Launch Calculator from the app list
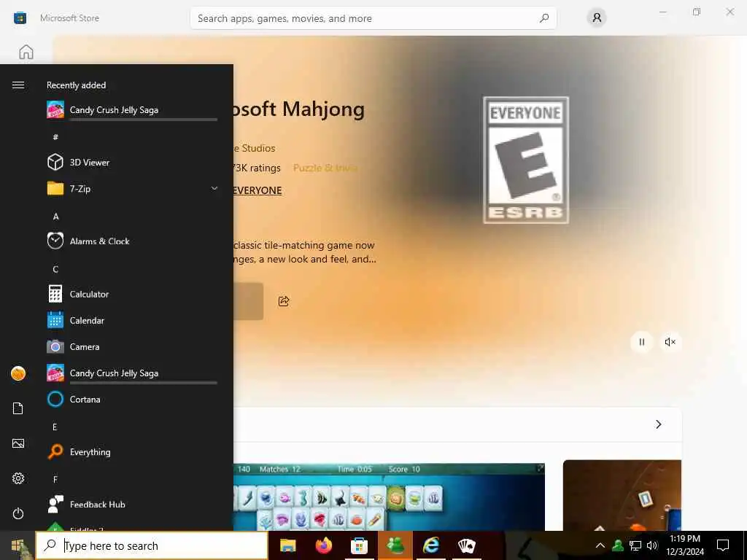Viewport: 747px width, 560px height. 132,294
